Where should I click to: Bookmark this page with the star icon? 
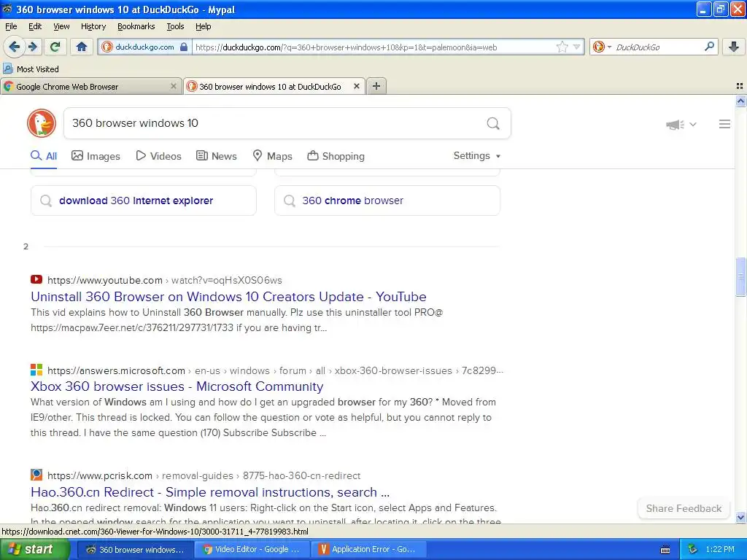click(x=562, y=47)
